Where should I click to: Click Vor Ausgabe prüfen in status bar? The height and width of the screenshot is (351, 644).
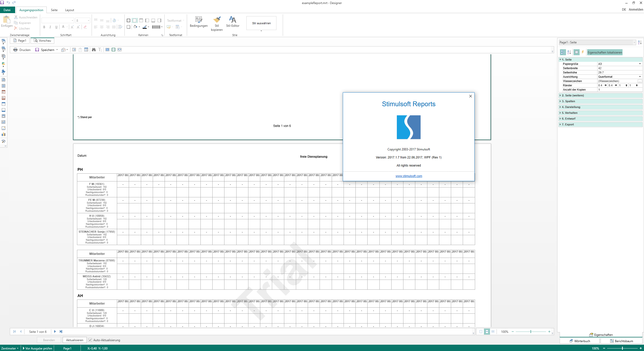pyautogui.click(x=37, y=348)
